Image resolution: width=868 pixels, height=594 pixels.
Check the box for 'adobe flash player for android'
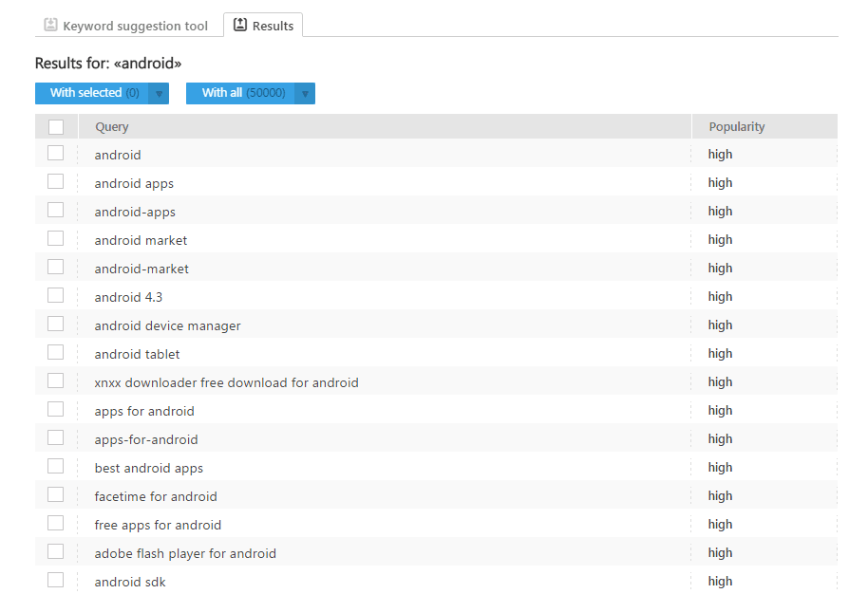click(x=55, y=551)
